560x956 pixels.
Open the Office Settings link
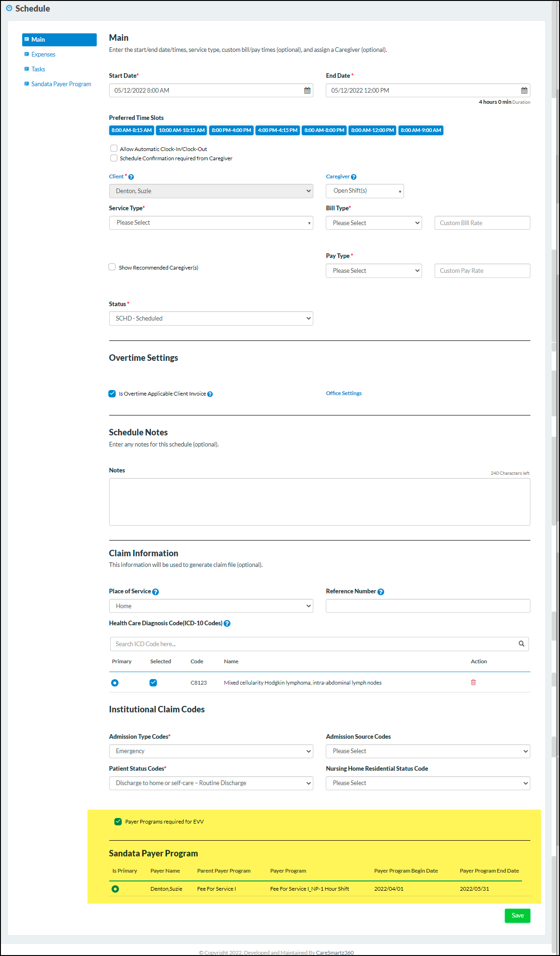point(344,393)
